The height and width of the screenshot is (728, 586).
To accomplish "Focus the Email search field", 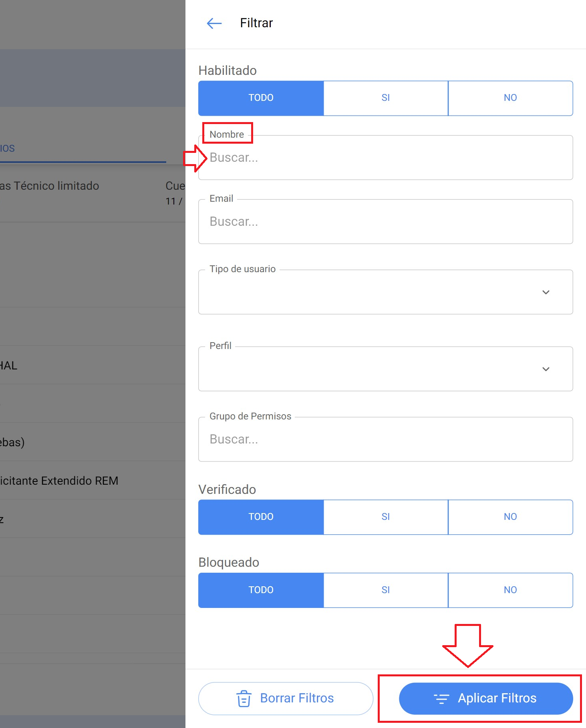I will [x=385, y=222].
